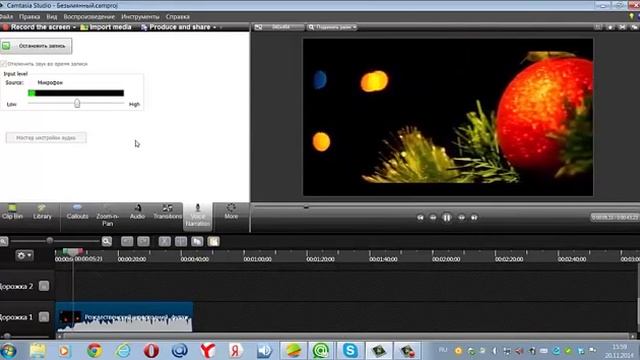The image size is (640, 360).
Task: Jump to previous clip in preview
Action: pos(420,218)
